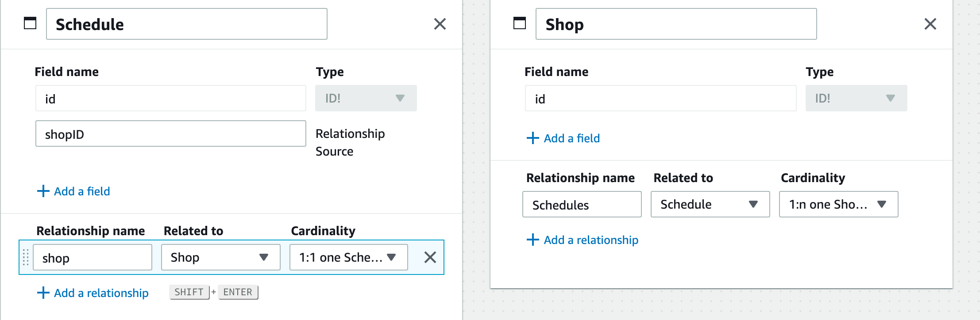Open the Schedule id Type dropdown
This screenshot has width=980, height=320.
tap(366, 98)
